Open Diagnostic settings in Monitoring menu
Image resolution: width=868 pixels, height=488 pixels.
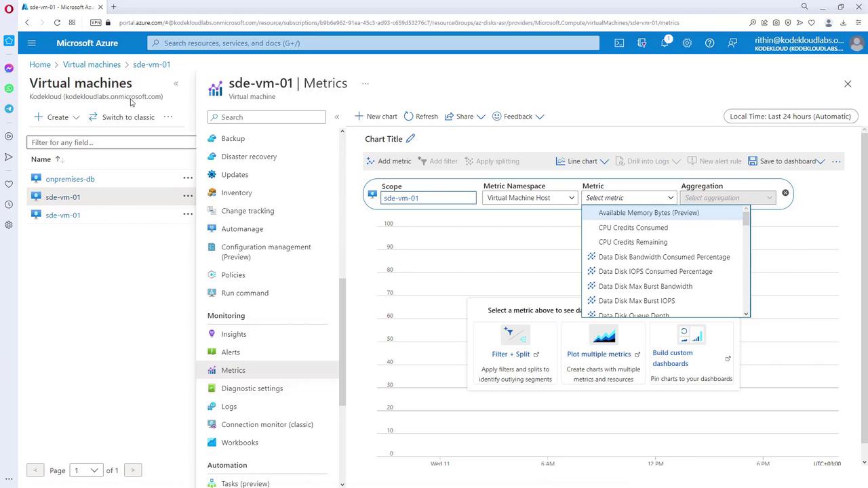tap(252, 388)
